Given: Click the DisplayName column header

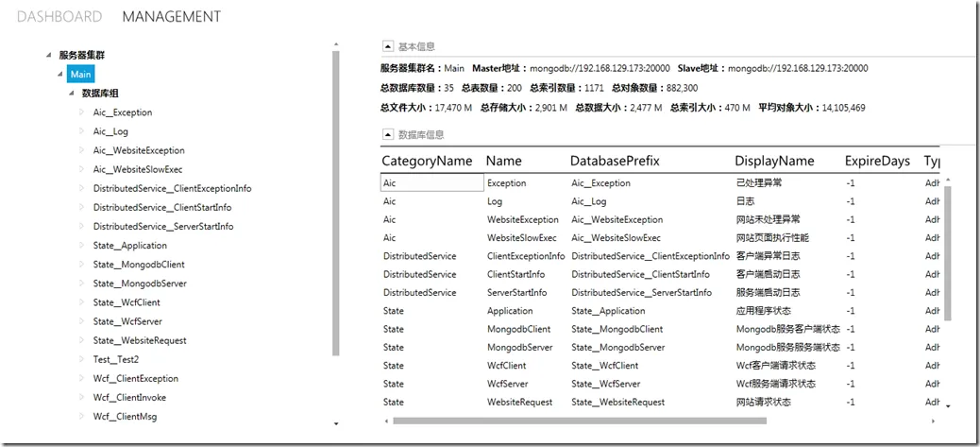Looking at the screenshot, I should tap(774, 161).
